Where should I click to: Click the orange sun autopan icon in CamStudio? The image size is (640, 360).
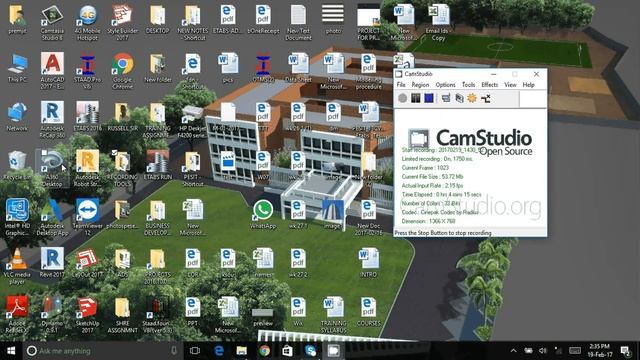pos(472,98)
